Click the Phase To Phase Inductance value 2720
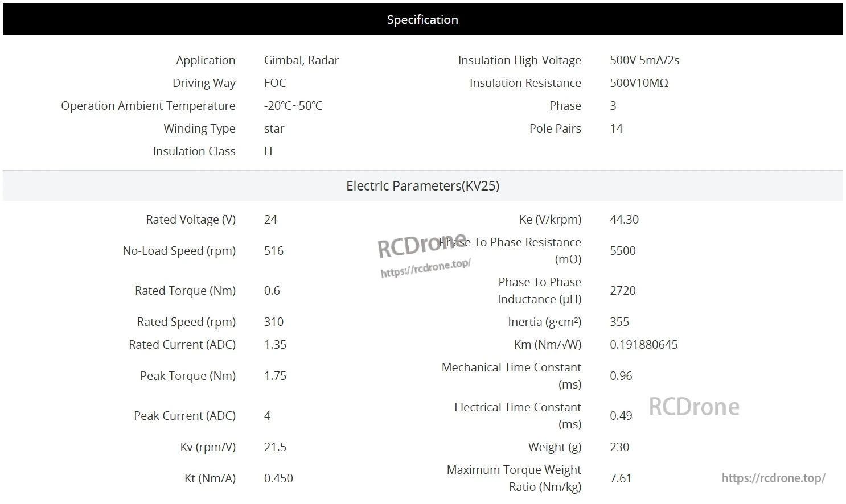846x504 pixels. pyautogui.click(x=622, y=291)
